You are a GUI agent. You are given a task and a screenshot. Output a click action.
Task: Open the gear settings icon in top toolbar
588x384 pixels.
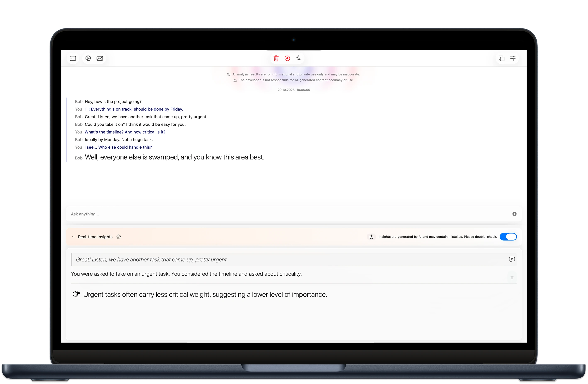88,58
